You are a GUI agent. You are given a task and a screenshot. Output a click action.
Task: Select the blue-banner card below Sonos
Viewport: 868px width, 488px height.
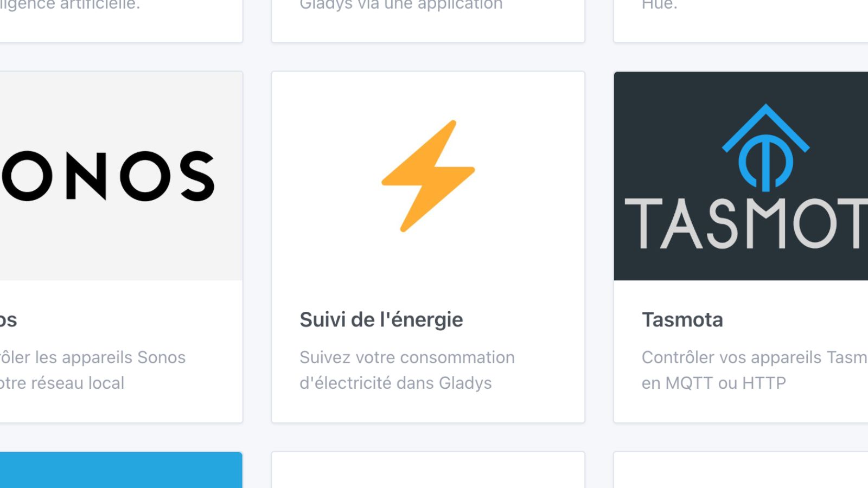(x=120, y=470)
